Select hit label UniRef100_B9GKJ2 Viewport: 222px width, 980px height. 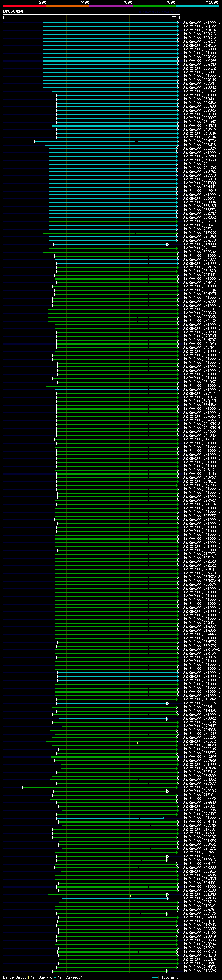(x=199, y=68)
